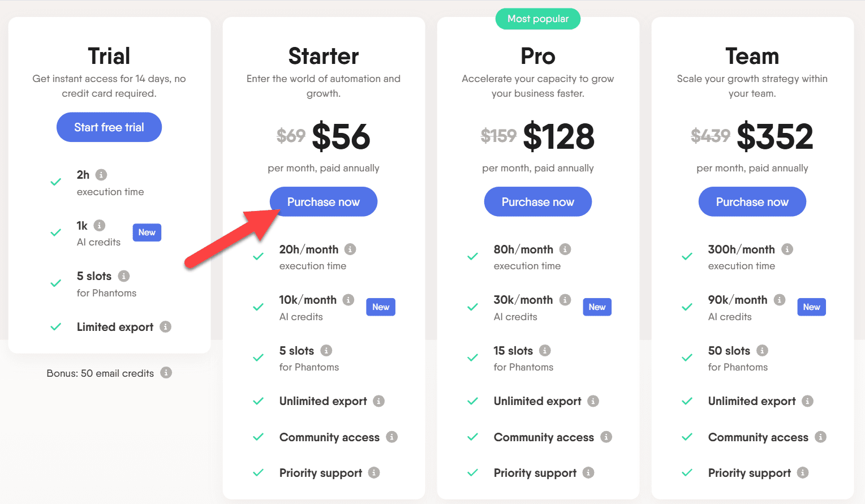
Task: Purchase the Starter plan
Action: (323, 201)
